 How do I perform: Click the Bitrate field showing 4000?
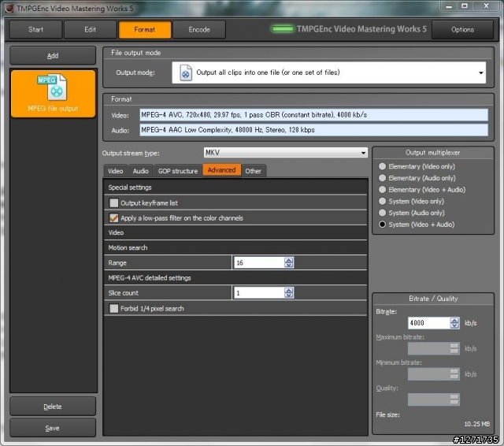(429, 322)
